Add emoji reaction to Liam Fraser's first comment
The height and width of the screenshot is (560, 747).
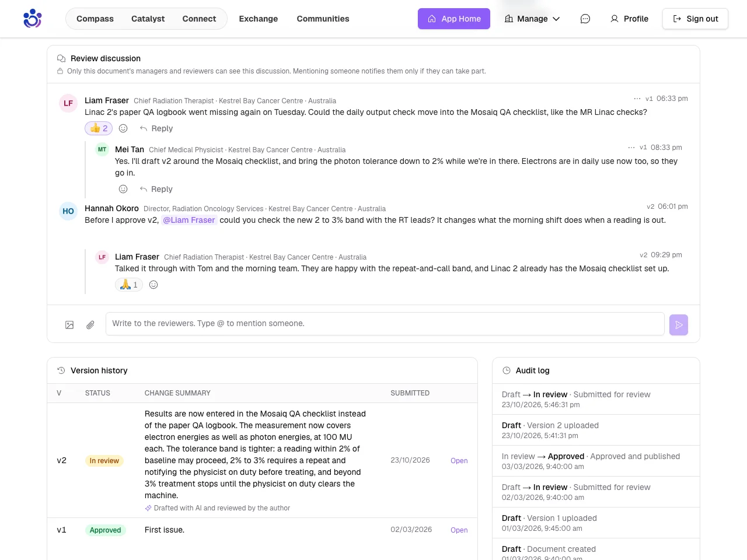pos(123,128)
